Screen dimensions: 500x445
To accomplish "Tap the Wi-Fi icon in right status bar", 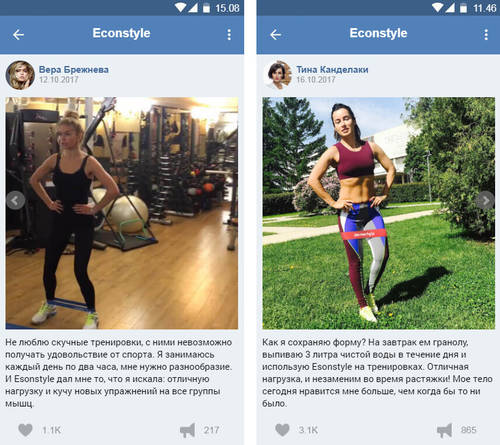I will pos(437,7).
